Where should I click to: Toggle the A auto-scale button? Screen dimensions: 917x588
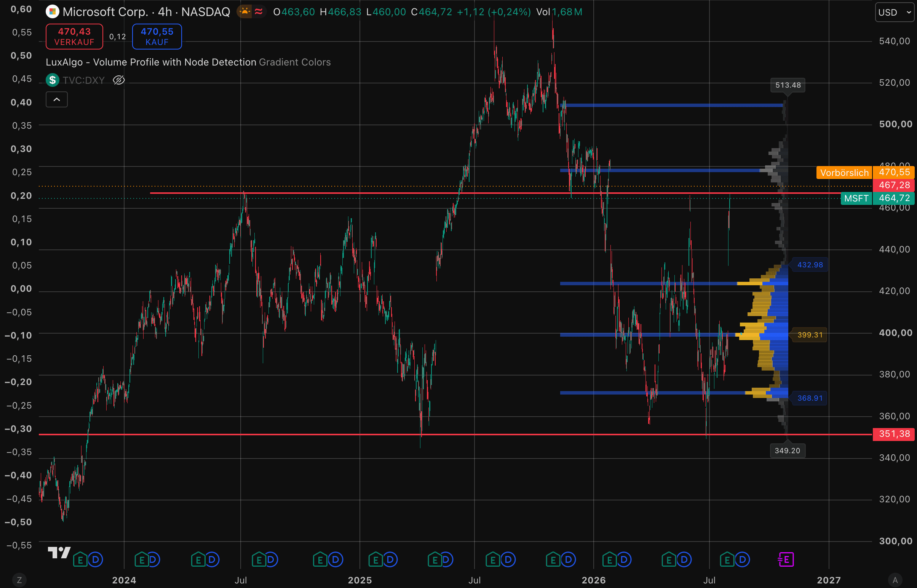(x=895, y=580)
